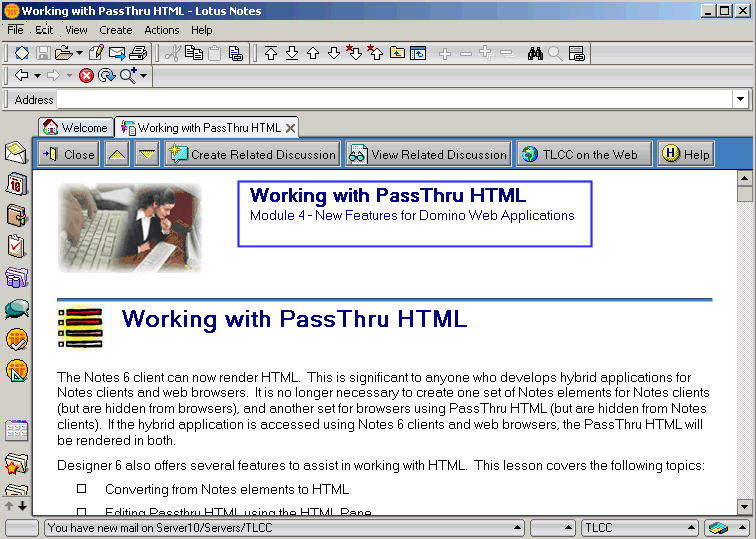Close the Working with PassThru HTML tab
This screenshot has height=539, width=756.
pos(290,128)
